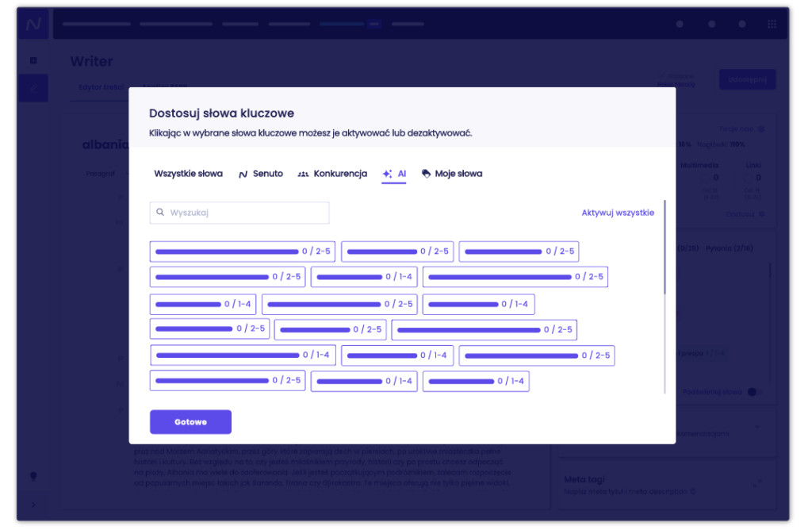Screen dimensions: 812x530
Task: Click the magnifier icon in Wyszukaj field
Action: coord(161,213)
